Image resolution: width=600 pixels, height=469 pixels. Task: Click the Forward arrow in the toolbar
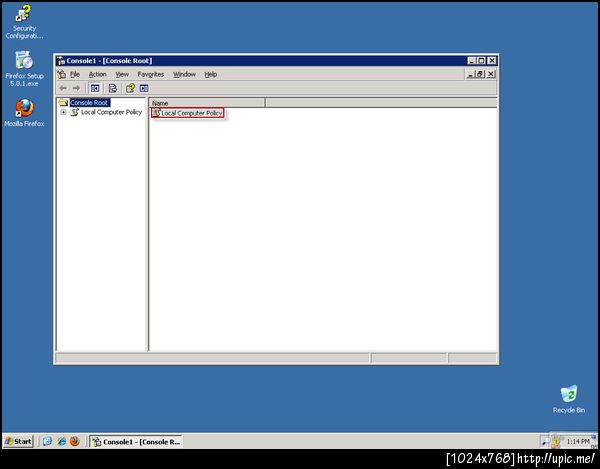[76, 88]
